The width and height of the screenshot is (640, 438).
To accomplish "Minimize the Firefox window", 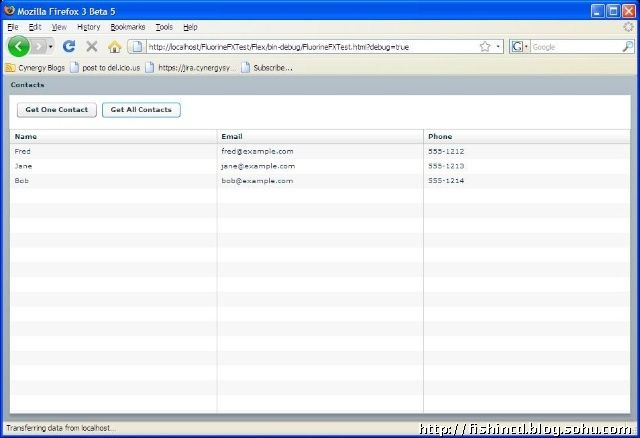I will pyautogui.click(x=598, y=11).
